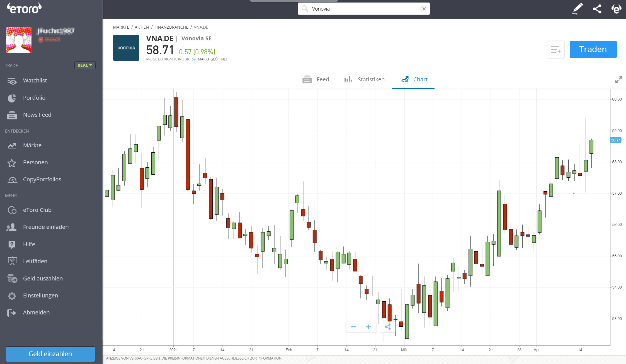The height and width of the screenshot is (364, 626).
Task: Select Watchlist menu label
Action: [35, 80]
